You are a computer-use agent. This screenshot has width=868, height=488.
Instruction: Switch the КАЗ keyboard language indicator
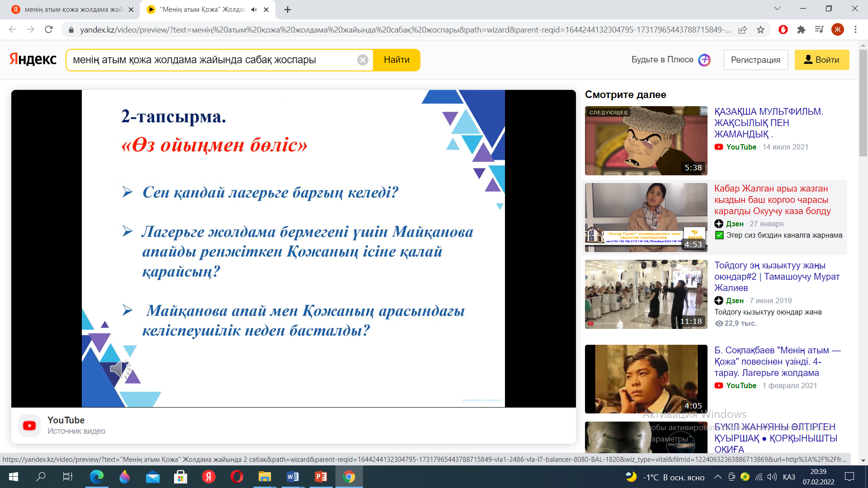point(789,477)
